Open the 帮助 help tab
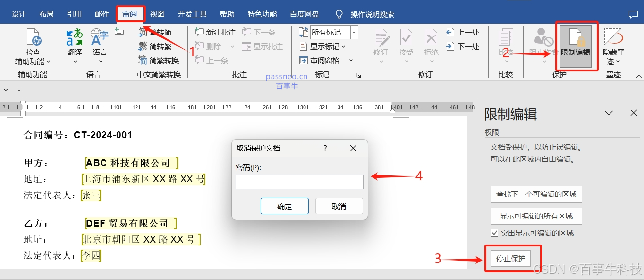Image resolution: width=644 pixels, height=280 pixels. click(227, 14)
